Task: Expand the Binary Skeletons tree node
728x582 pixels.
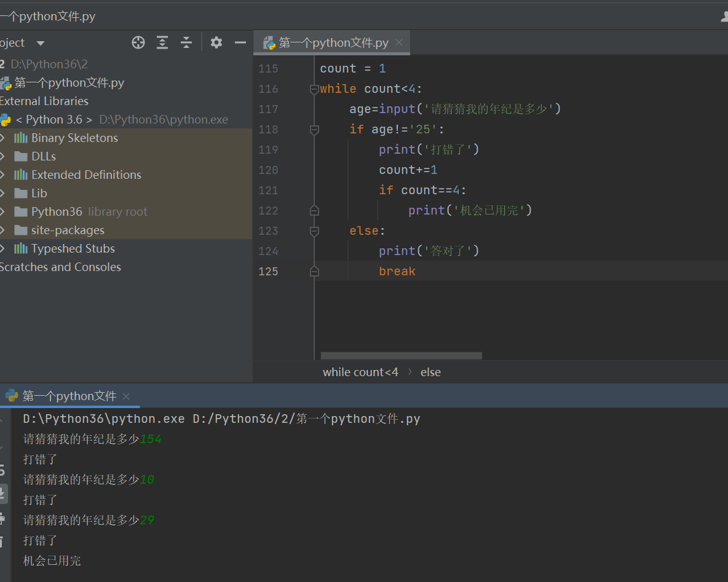Action: point(2,138)
